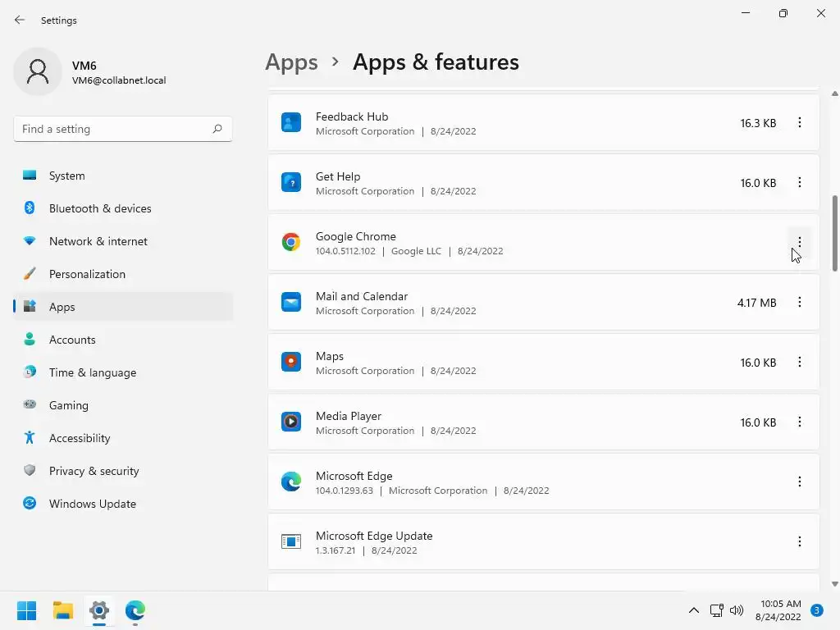The width and height of the screenshot is (840, 630).
Task: Click the Mail and Calendar icon
Action: point(291,302)
